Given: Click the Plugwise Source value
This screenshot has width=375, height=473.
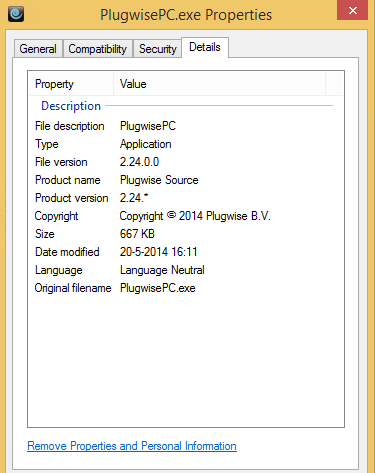Looking at the screenshot, I should pos(159,180).
